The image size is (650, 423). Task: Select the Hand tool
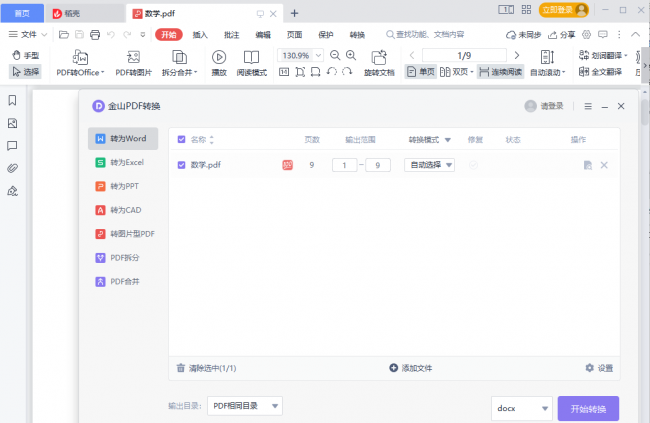(25, 55)
